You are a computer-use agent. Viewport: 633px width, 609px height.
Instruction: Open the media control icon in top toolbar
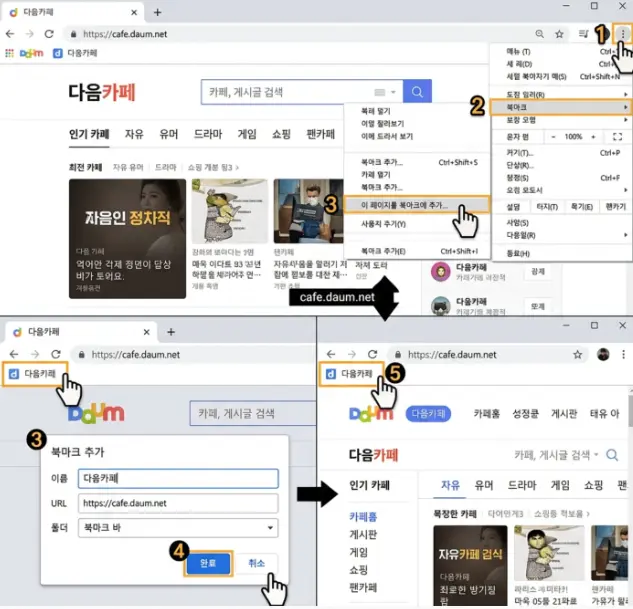[x=583, y=34]
